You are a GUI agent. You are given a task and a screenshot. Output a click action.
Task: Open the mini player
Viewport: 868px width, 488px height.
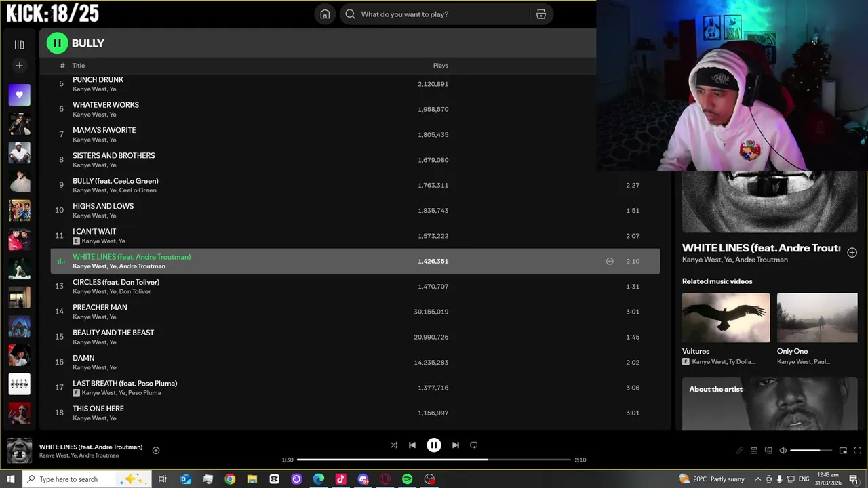(x=843, y=451)
